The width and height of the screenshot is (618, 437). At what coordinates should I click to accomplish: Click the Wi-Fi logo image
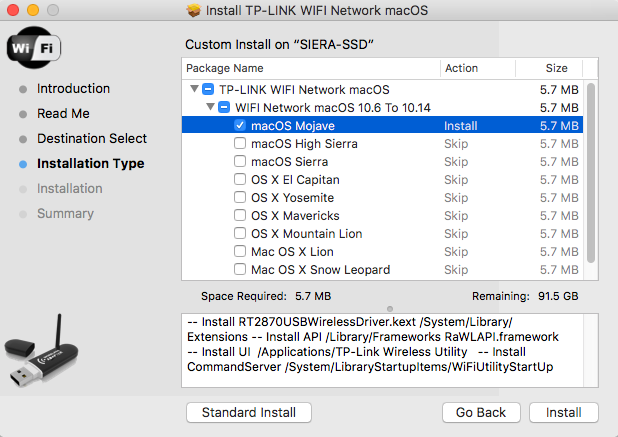[34, 48]
